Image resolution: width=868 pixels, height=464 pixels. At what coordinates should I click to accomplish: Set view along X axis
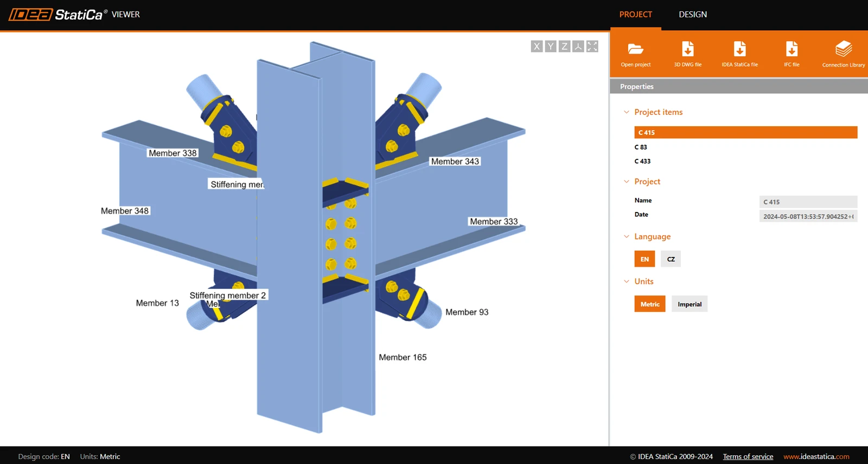point(537,47)
